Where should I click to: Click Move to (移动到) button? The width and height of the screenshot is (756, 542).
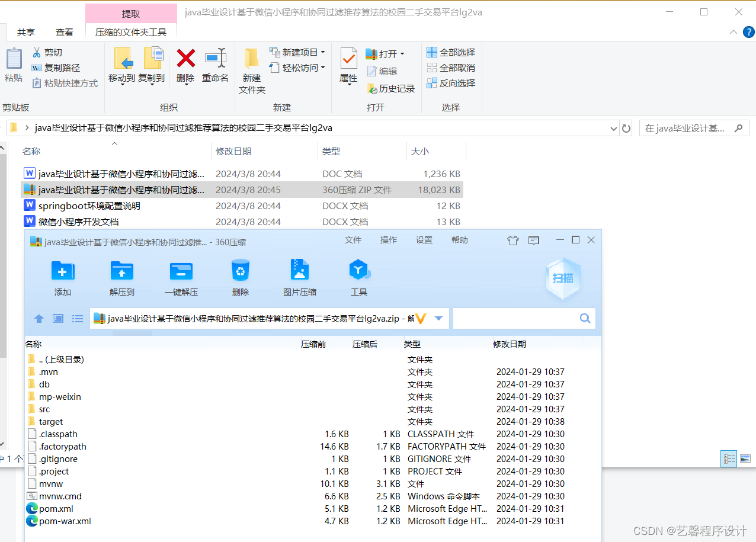tap(123, 66)
